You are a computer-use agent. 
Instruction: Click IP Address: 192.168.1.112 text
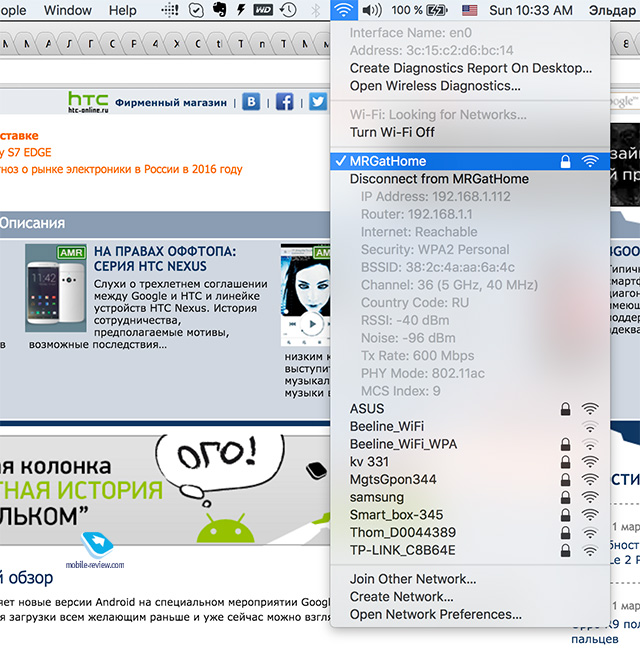click(435, 197)
